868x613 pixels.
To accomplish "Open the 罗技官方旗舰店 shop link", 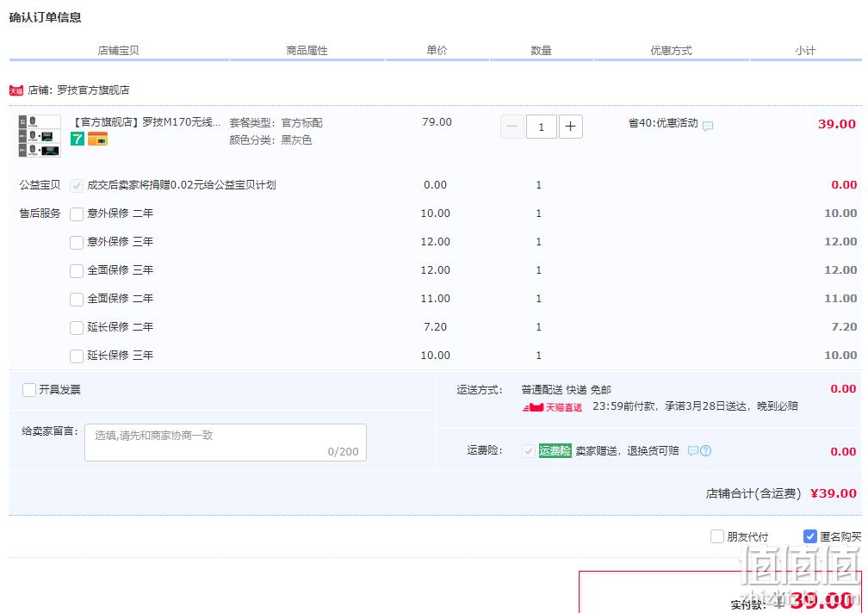I will pos(93,90).
